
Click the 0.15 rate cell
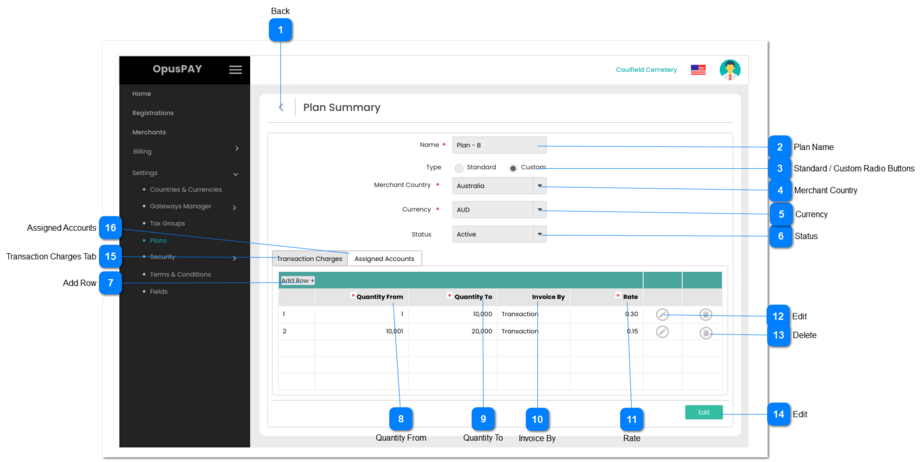(632, 331)
